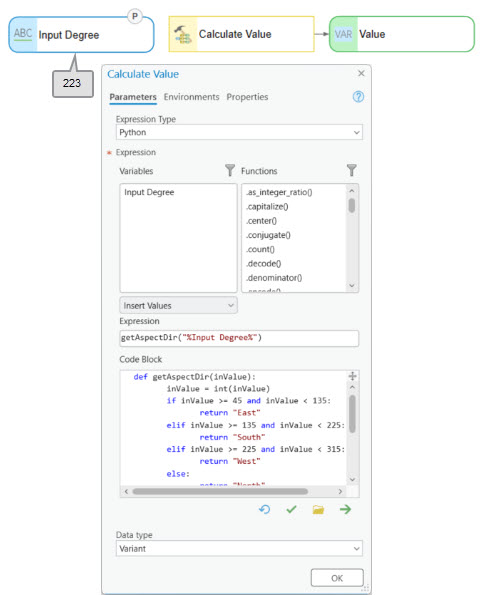Select .as_integer_ratio() function

279,192
